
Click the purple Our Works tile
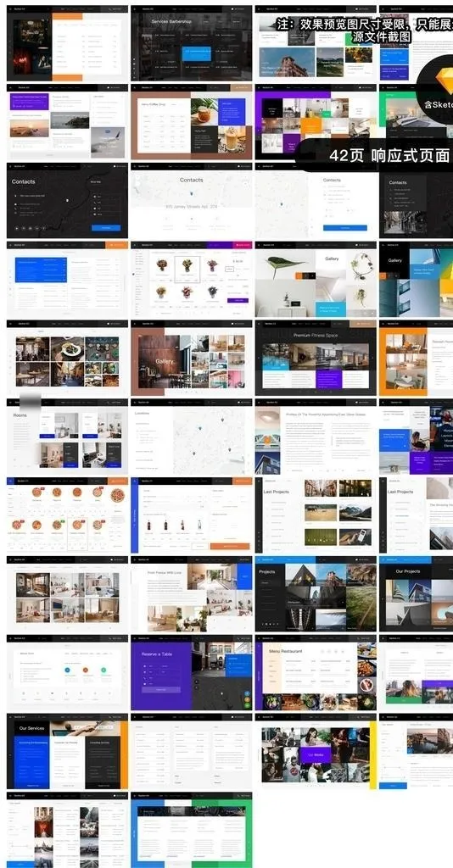(x=316, y=754)
